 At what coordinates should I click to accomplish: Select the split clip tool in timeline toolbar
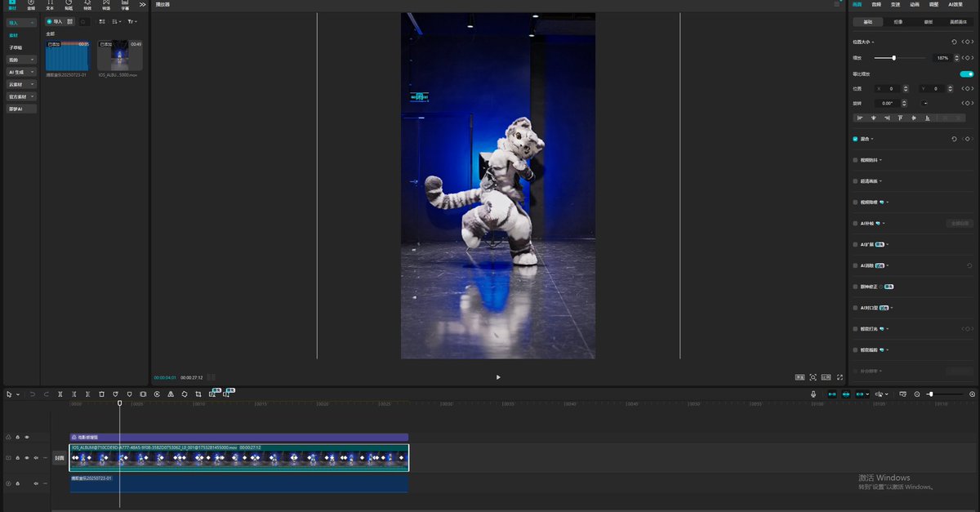coord(60,394)
